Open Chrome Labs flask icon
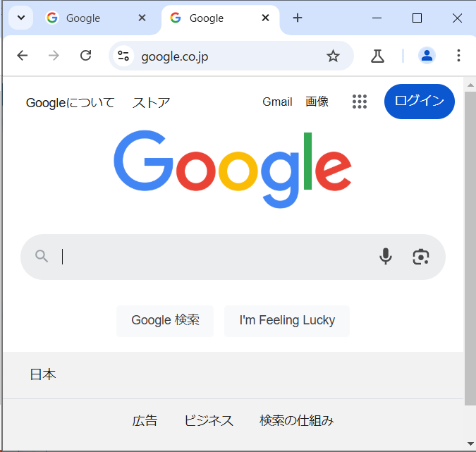The width and height of the screenshot is (476, 452). pos(377,56)
